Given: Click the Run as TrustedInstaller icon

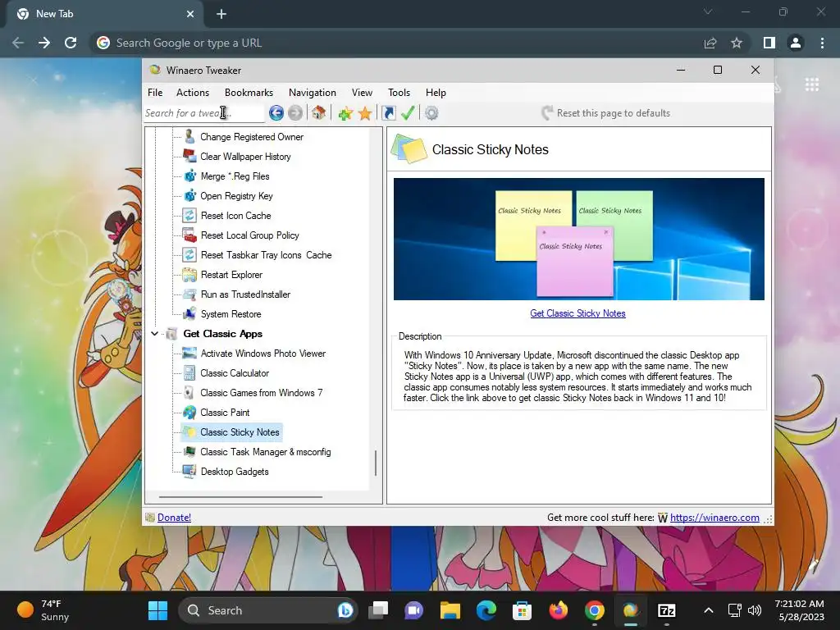Looking at the screenshot, I should point(189,294).
